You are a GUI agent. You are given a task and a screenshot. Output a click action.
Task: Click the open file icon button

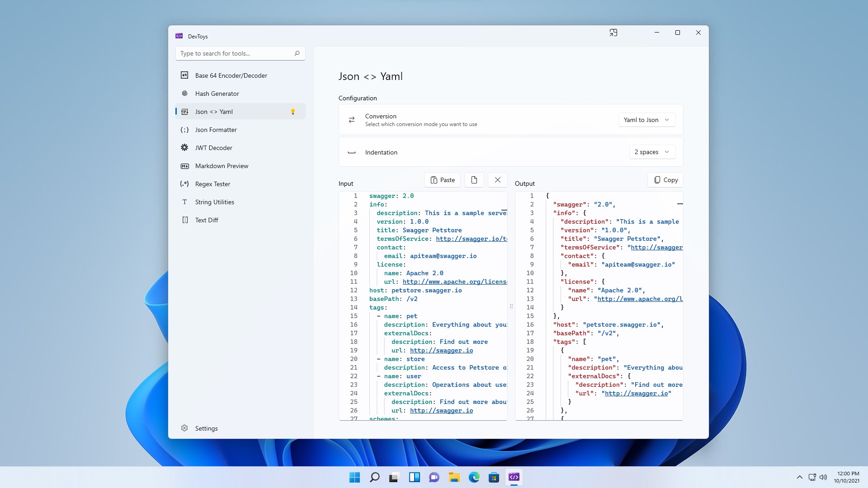(x=474, y=180)
